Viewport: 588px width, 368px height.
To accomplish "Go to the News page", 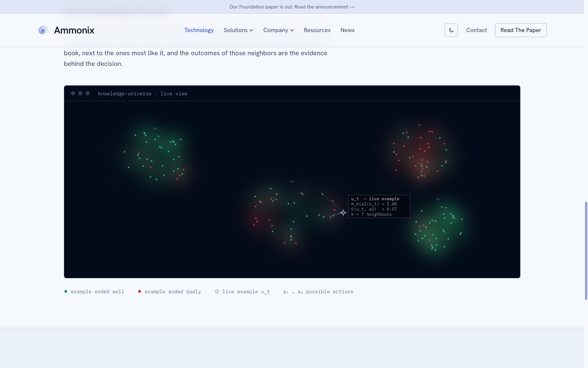I will pos(347,30).
